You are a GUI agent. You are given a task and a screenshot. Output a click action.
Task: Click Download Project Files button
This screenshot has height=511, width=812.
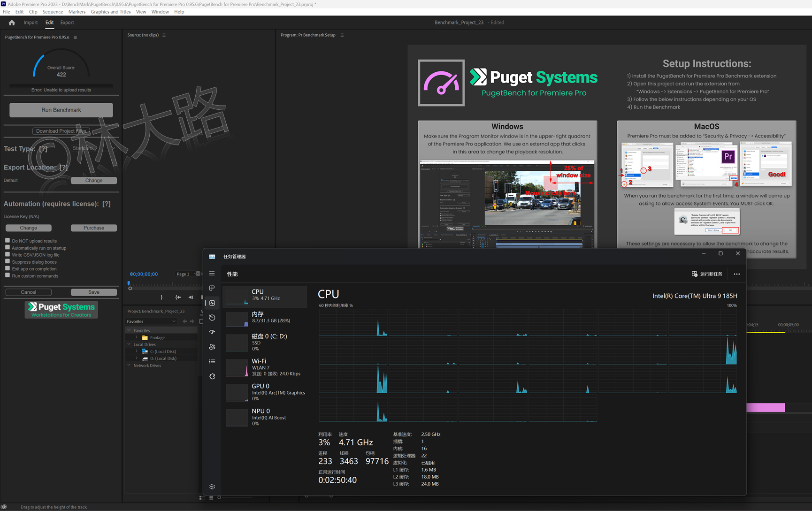(x=61, y=131)
